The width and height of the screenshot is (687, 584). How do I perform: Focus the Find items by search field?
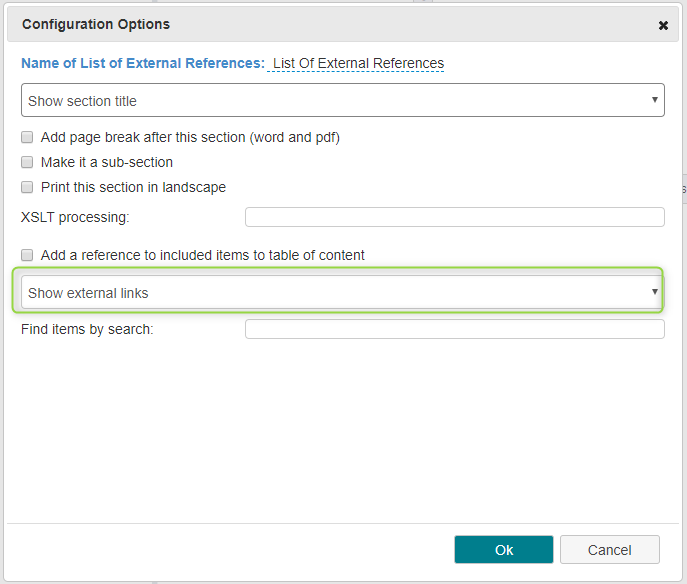pos(454,329)
